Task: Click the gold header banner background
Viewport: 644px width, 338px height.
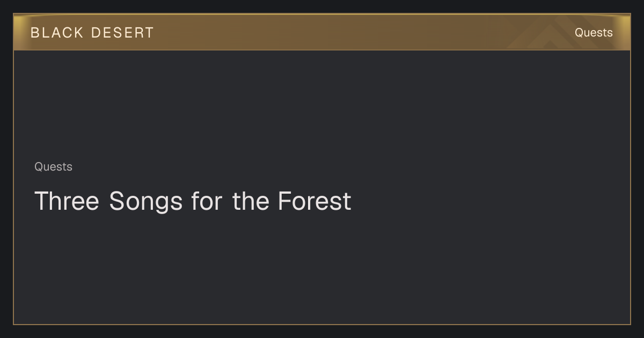Action: point(322,32)
